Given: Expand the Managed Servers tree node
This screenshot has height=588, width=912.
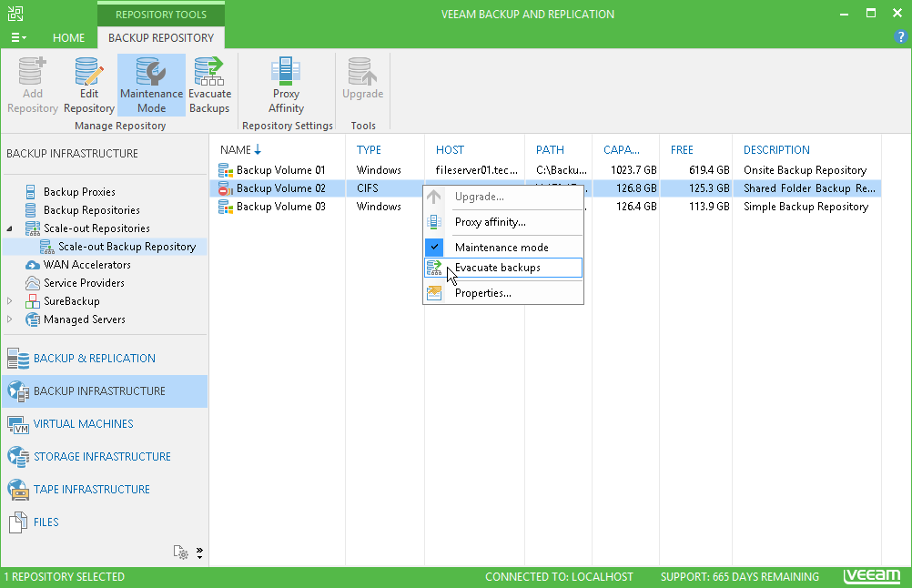Looking at the screenshot, I should (x=10, y=319).
